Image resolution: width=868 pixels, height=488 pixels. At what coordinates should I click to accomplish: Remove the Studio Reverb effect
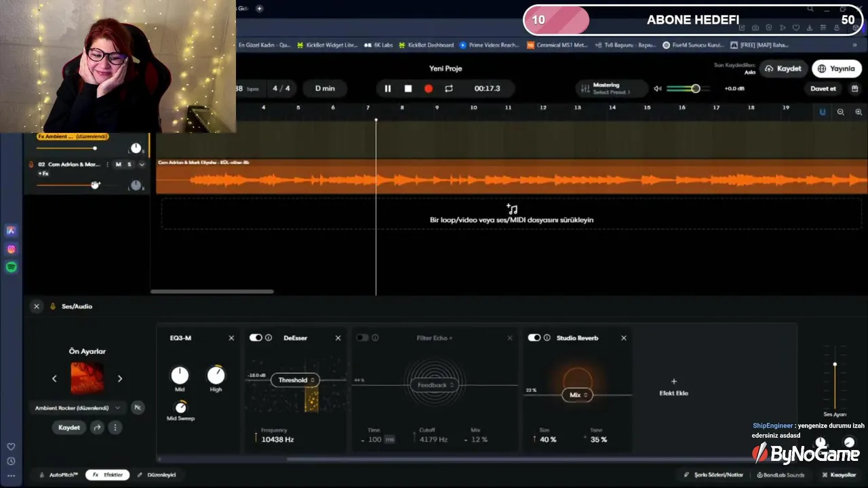tap(623, 338)
